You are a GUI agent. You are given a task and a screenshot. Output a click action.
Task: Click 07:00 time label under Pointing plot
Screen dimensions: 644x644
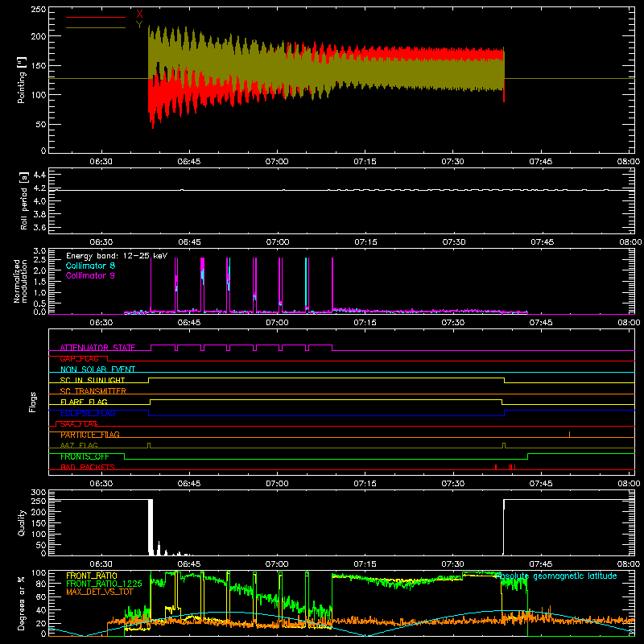click(x=277, y=162)
